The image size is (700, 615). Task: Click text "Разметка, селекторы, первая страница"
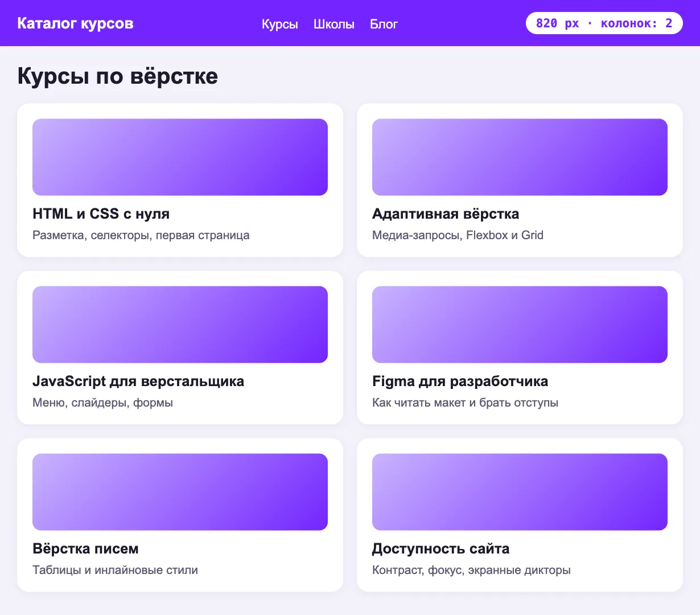coord(141,235)
